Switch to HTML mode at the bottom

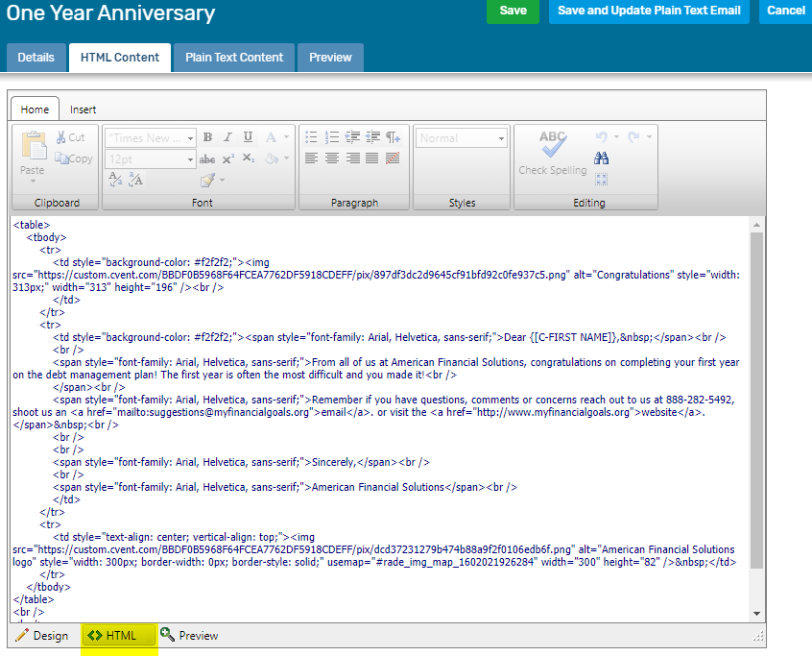(x=119, y=635)
